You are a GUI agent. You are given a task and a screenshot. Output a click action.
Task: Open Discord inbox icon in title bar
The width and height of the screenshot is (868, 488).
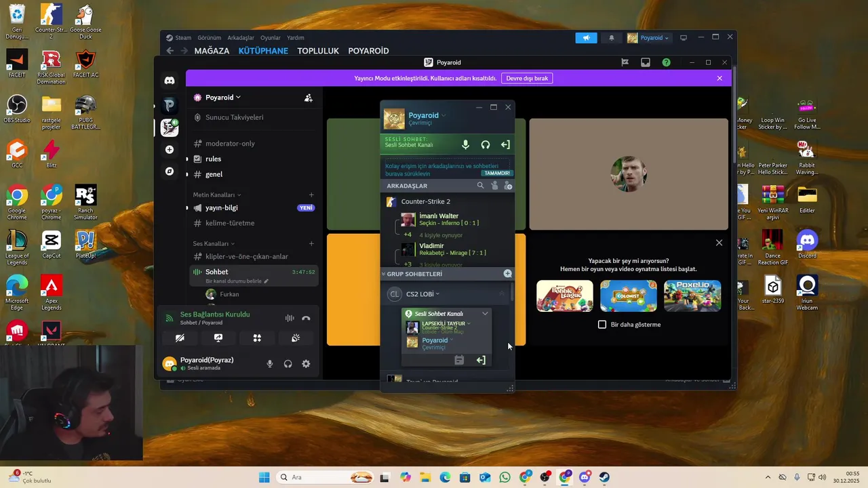[x=646, y=62]
